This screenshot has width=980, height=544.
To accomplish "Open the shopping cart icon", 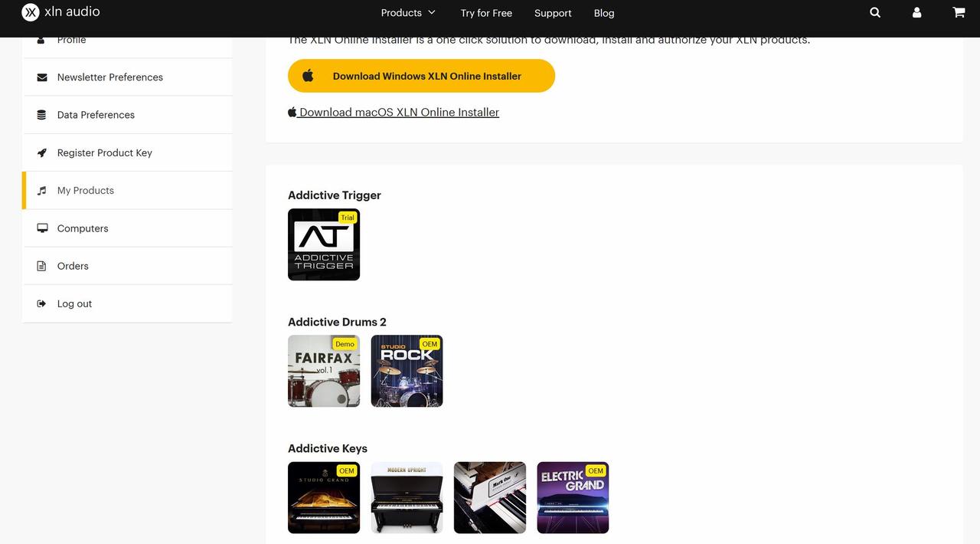I will click(958, 13).
